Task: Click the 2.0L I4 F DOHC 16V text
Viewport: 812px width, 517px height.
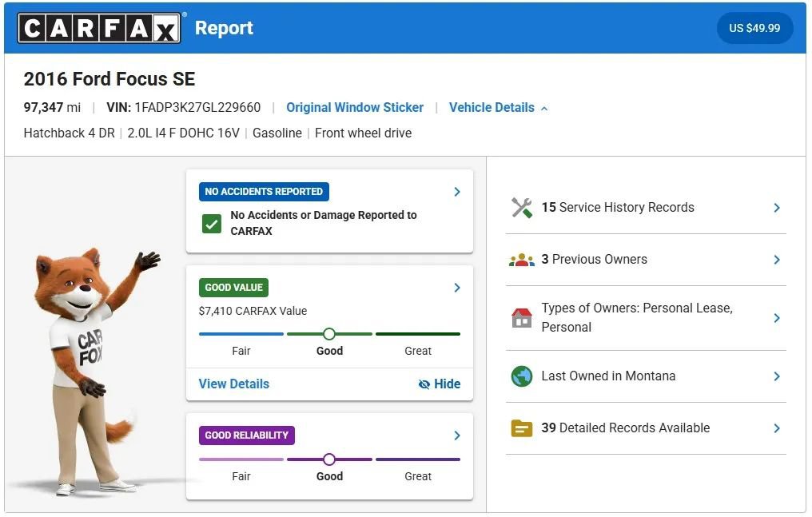Action: [x=183, y=133]
